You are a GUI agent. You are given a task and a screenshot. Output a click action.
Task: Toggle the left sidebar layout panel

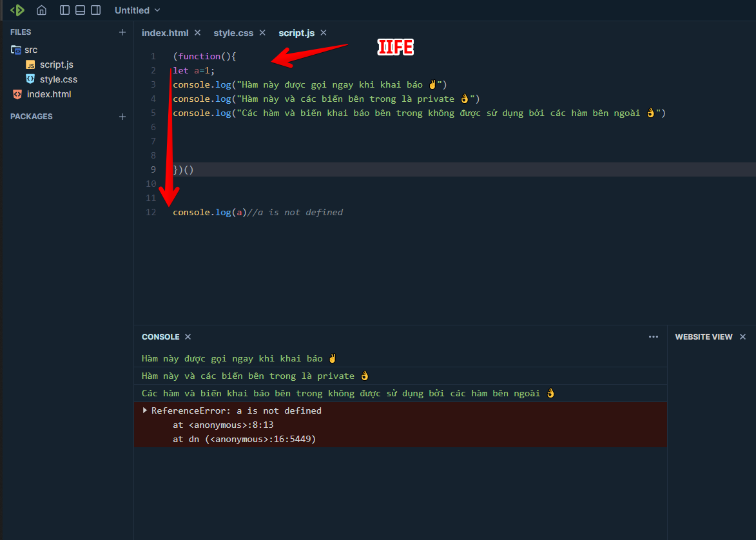(x=64, y=10)
